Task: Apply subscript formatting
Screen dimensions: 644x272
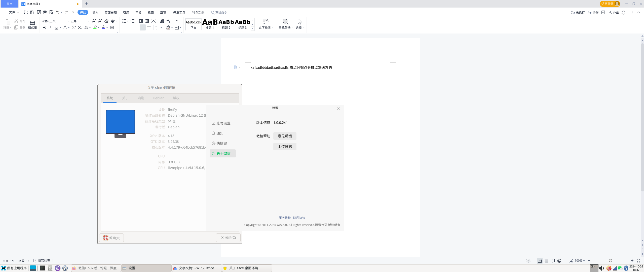Action: point(80,27)
